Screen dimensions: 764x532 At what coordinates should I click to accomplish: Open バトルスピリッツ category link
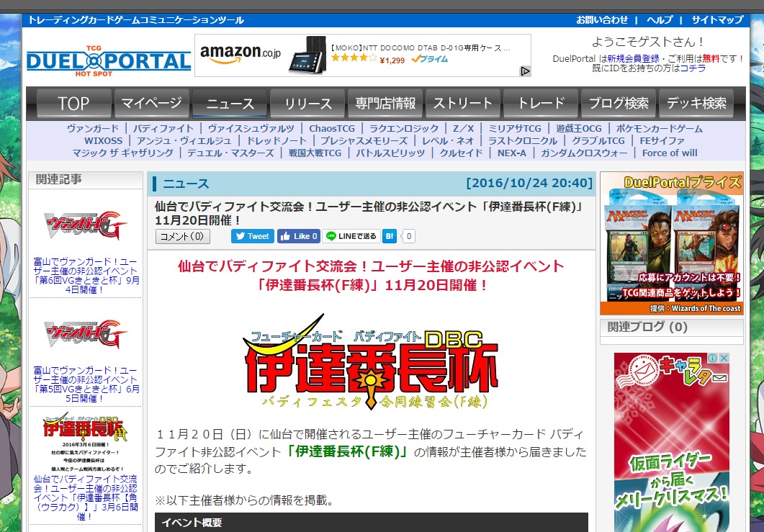pyautogui.click(x=390, y=153)
